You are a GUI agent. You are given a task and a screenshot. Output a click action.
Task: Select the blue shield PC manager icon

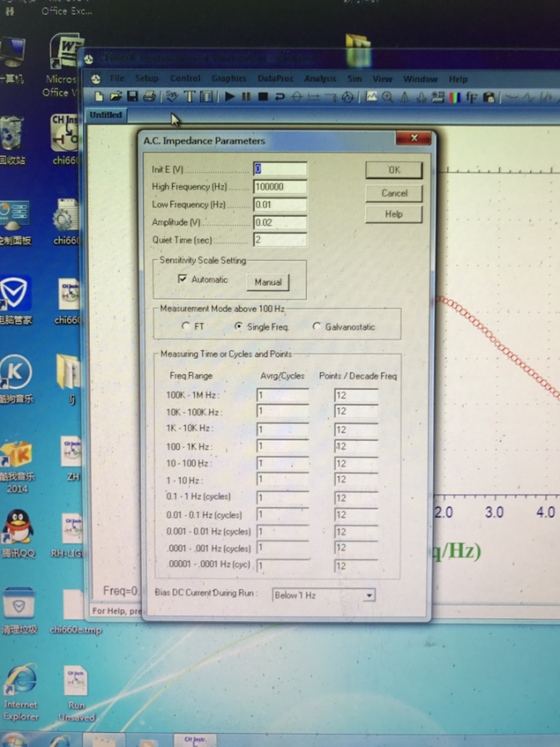coord(15,300)
